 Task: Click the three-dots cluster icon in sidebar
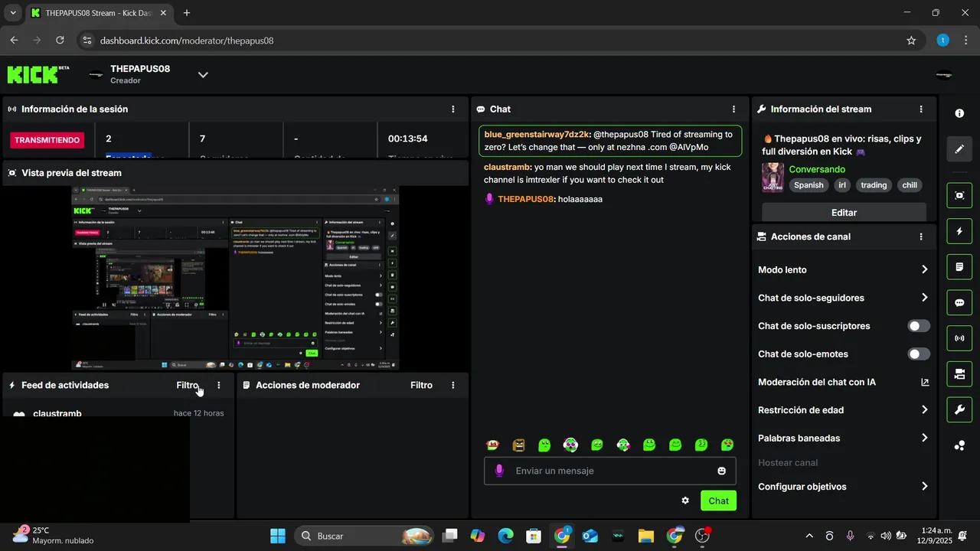click(959, 445)
